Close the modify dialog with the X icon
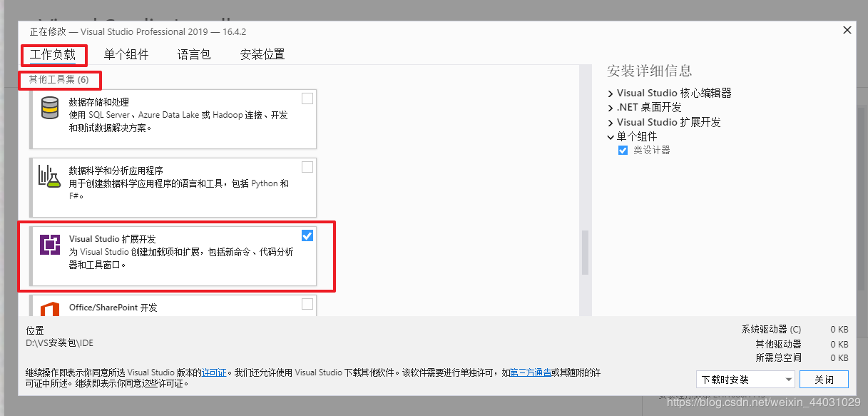The image size is (868, 416). pyautogui.click(x=847, y=31)
